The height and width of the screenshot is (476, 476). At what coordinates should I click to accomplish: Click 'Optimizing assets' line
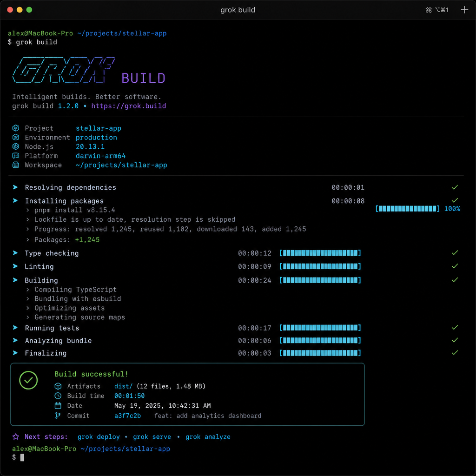[70, 308]
